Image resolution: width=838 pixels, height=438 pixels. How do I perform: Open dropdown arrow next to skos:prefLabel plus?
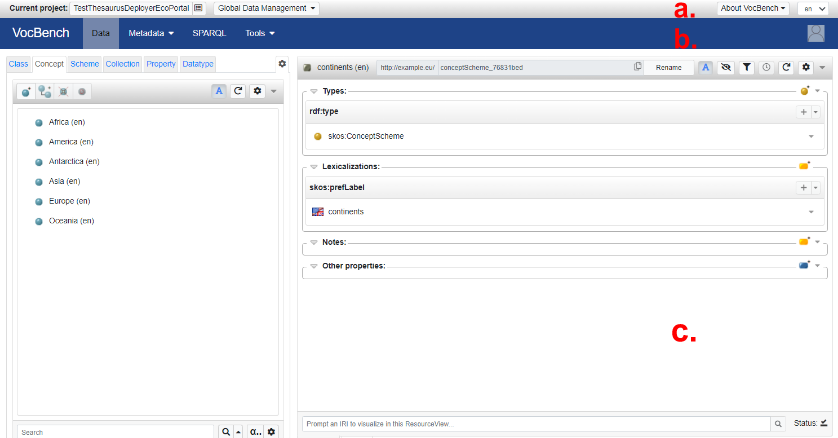coord(816,187)
